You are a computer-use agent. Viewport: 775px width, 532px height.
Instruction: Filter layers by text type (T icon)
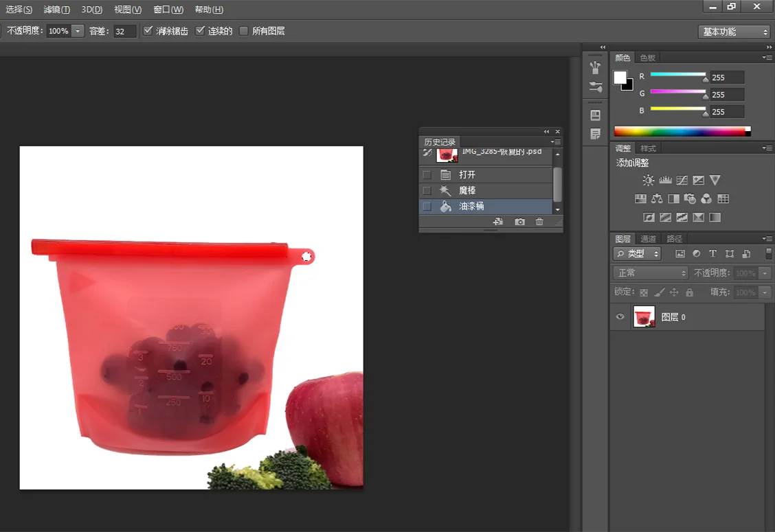click(x=712, y=254)
